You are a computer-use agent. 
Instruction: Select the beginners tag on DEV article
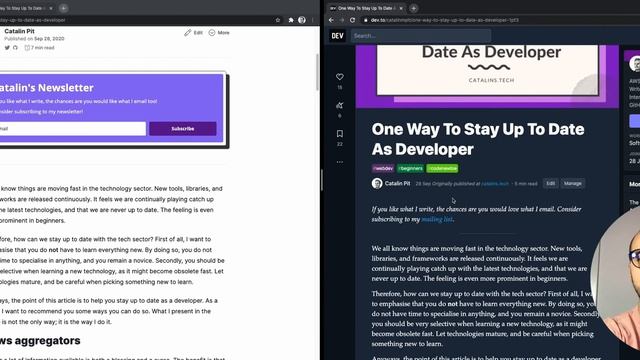coord(410,168)
